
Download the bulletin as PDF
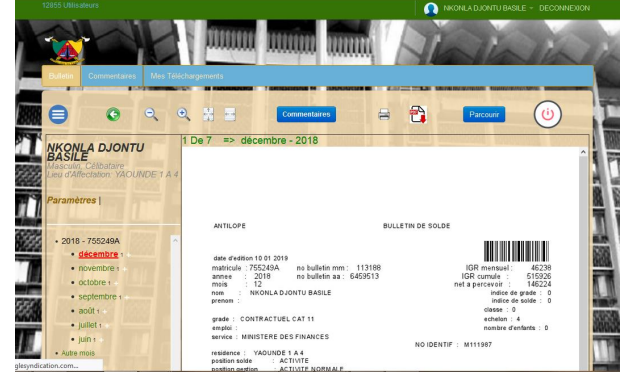418,114
